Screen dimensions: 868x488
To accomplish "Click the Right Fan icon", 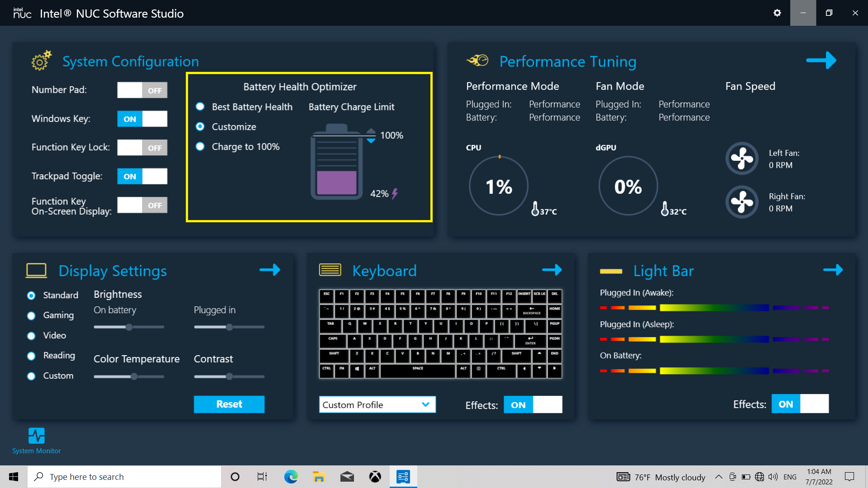I will click(742, 202).
